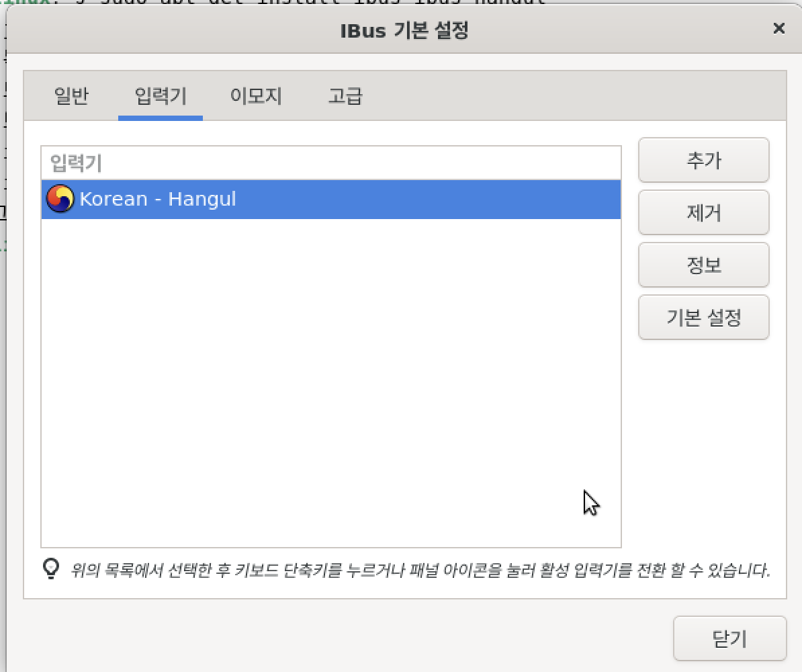802x672 pixels.
Task: Select the Korean - Hangul row
Action: (331, 199)
